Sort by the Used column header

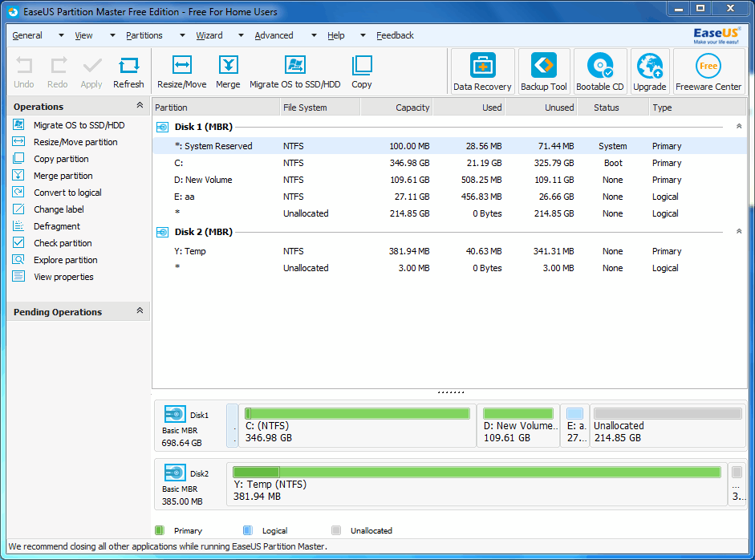[x=469, y=108]
